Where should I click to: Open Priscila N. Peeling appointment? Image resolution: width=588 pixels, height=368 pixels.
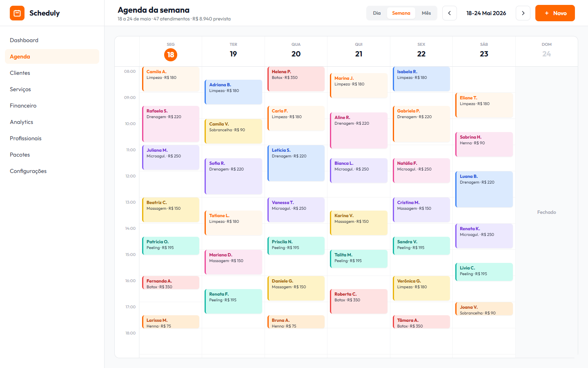[x=296, y=246]
